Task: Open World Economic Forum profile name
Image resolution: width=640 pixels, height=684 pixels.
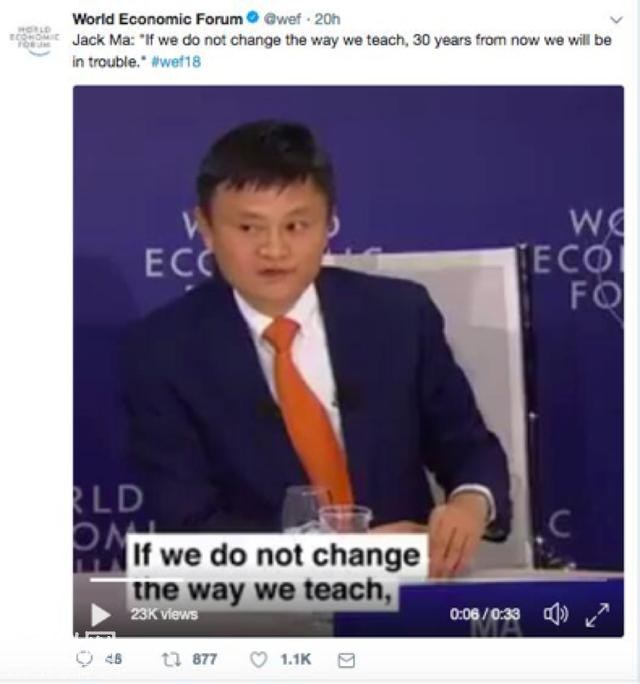Action: click(x=157, y=19)
